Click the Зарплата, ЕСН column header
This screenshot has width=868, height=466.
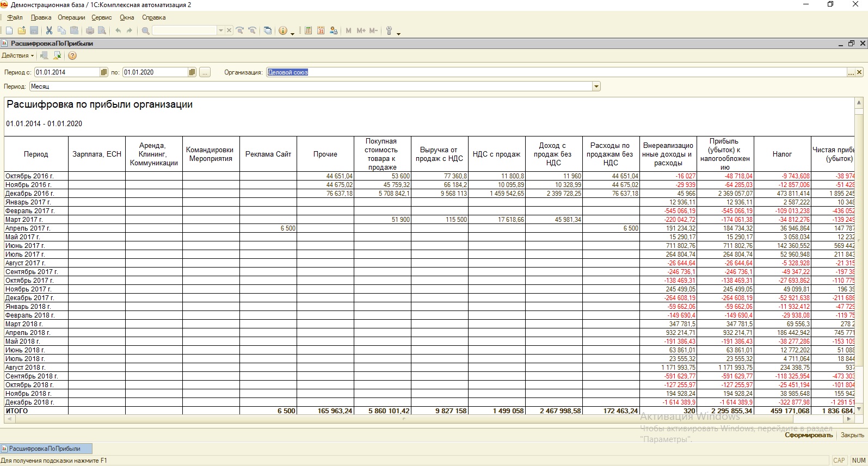tap(97, 154)
